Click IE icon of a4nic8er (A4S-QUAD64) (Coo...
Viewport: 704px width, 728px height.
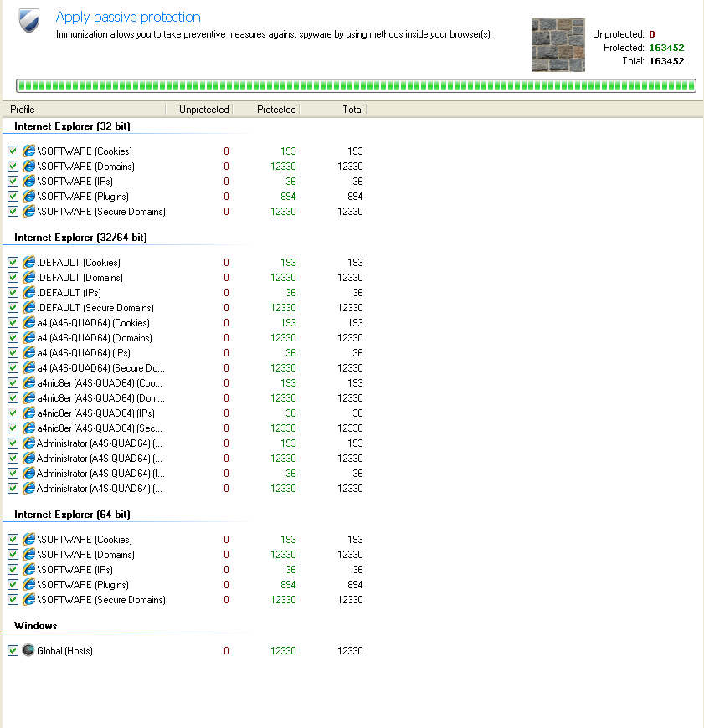(29, 383)
